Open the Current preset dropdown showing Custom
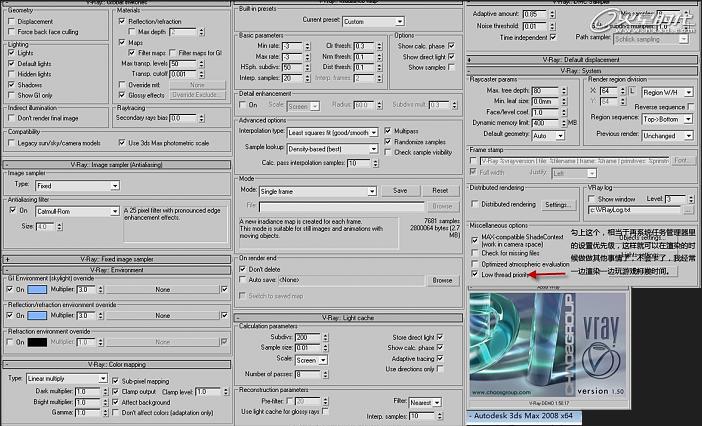The width and height of the screenshot is (702, 426). [373, 21]
